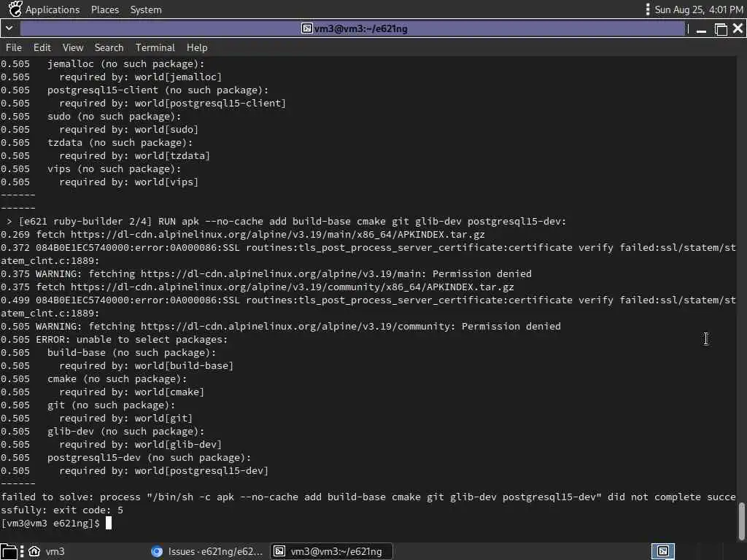The image size is (747, 560).
Task: Open the Applications menu
Action: coord(53,9)
